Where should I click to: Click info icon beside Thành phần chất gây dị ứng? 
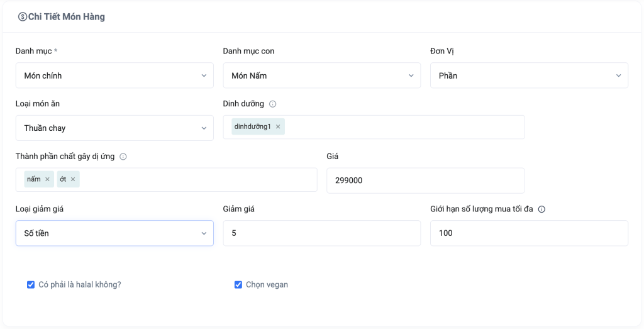click(x=123, y=157)
